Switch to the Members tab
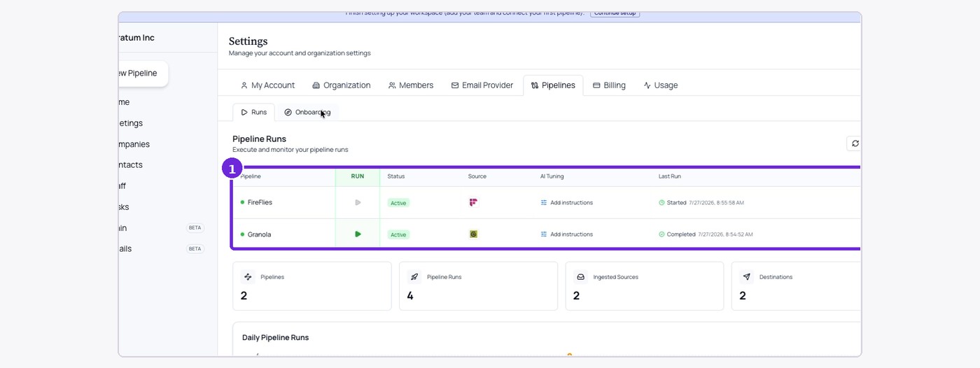980x368 pixels. click(411, 85)
